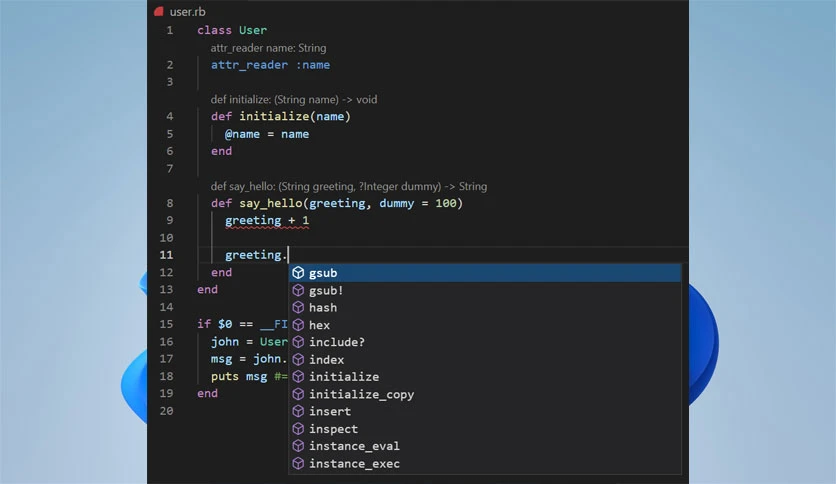Choose the include? completion entry
Screen dimensions: 836x484
pyautogui.click(x=485, y=342)
